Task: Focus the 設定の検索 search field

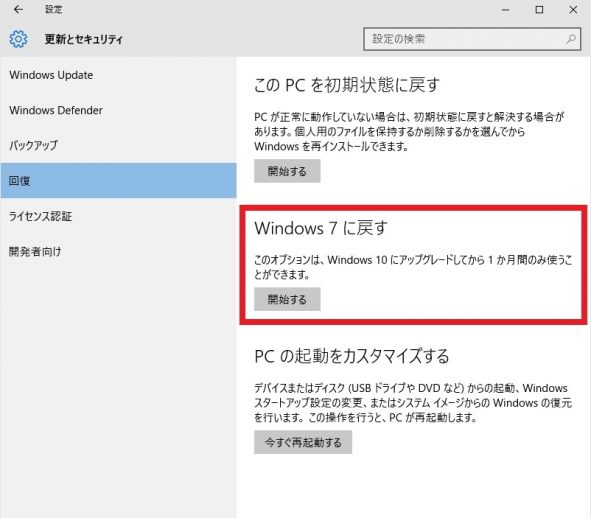Action: coord(472,39)
